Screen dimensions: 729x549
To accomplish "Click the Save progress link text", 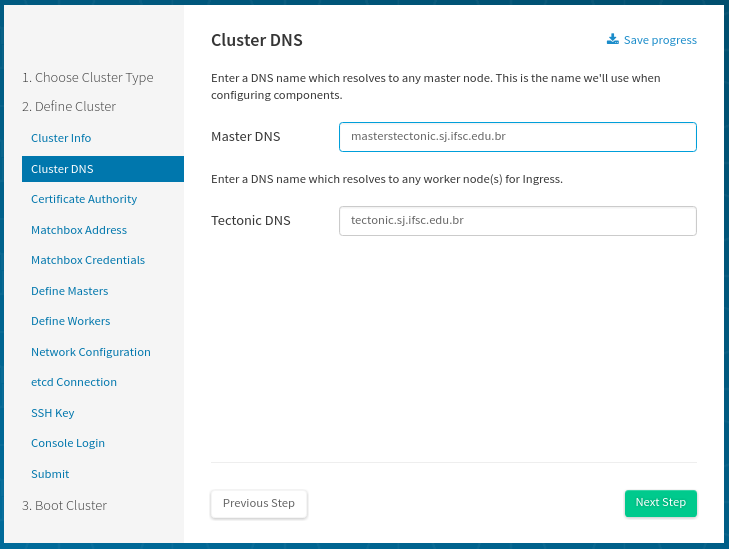I will click(660, 40).
